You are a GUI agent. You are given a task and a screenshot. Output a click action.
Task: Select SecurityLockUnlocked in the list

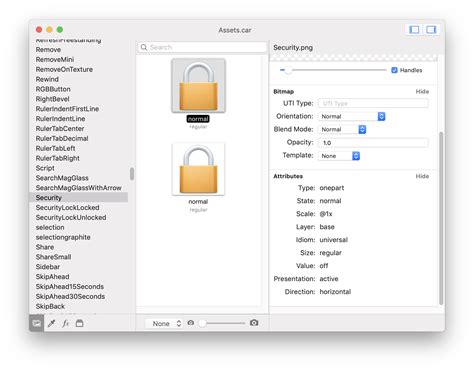click(x=71, y=217)
